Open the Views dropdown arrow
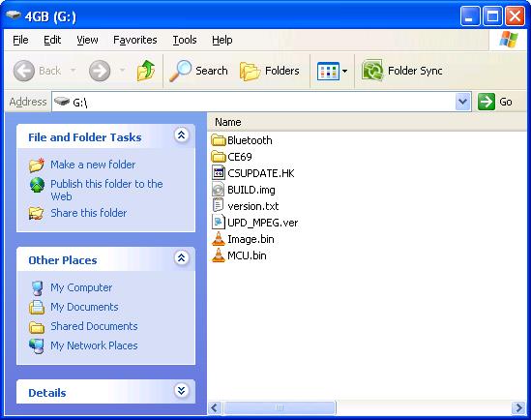The height and width of the screenshot is (420, 531). (x=344, y=72)
